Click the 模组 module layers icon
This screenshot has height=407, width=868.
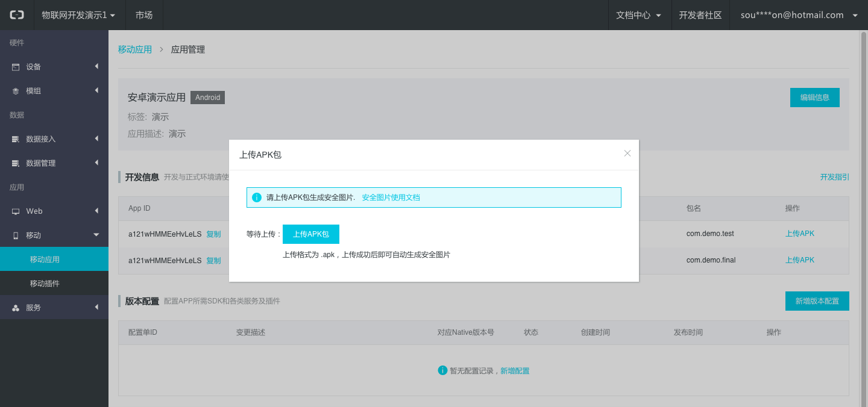16,91
